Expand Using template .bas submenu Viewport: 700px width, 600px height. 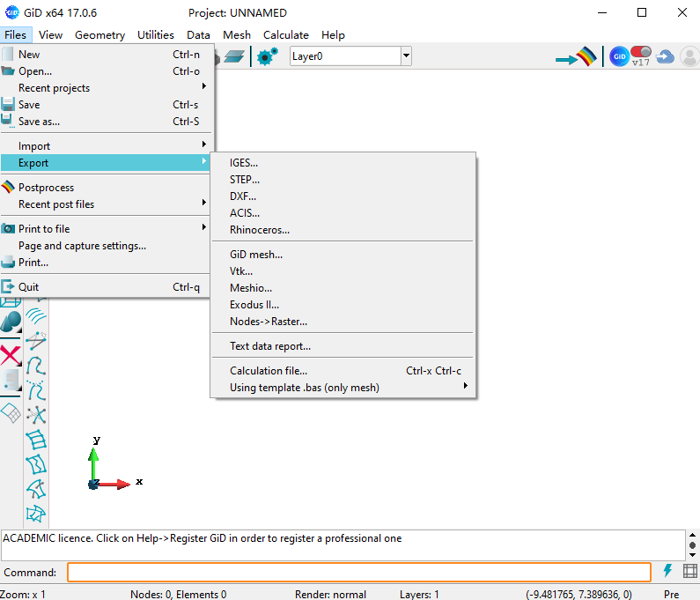pyautogui.click(x=343, y=388)
